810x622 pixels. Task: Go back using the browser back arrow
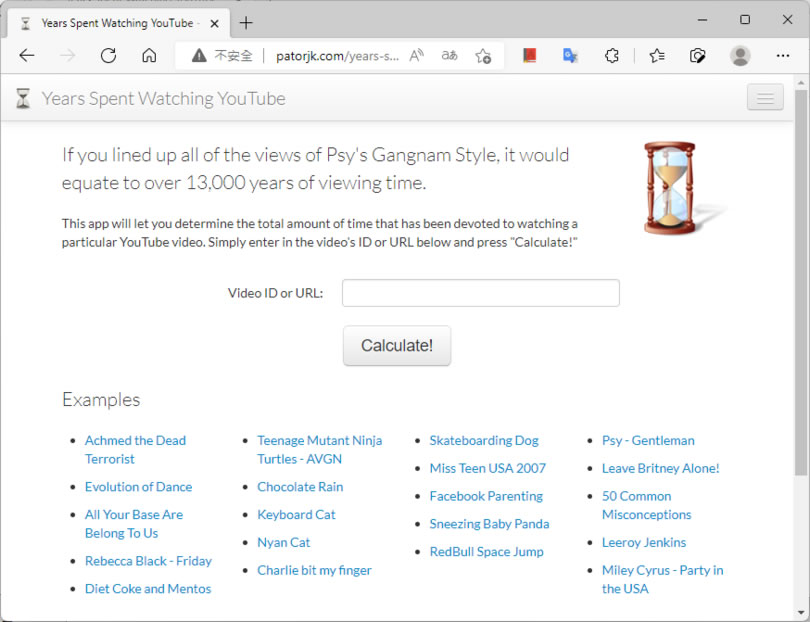[26, 55]
